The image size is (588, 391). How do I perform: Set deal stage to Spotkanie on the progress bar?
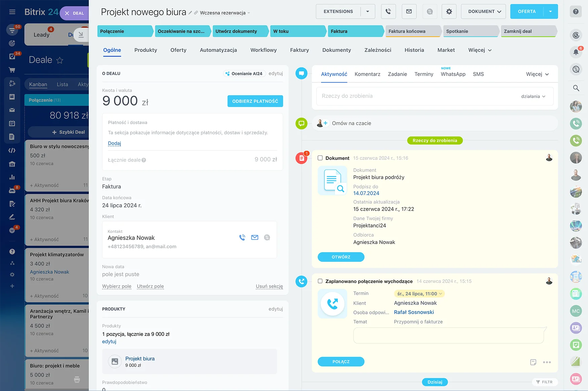click(x=470, y=31)
